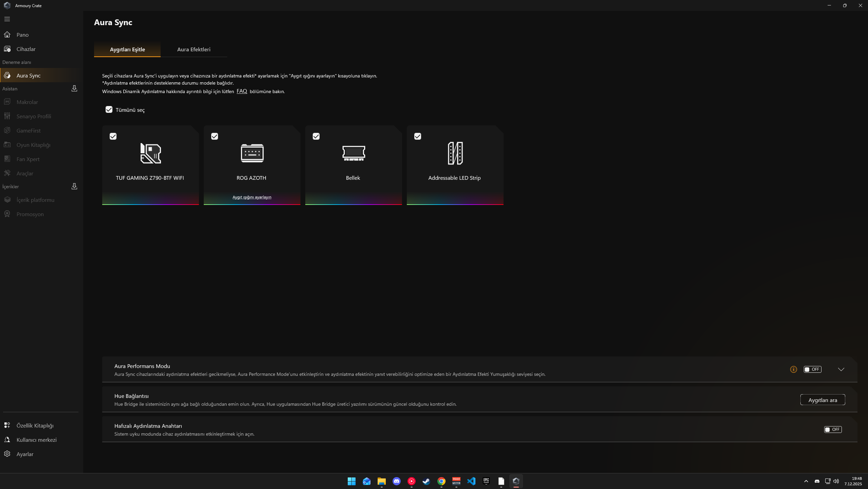
Task: Uncheck the ROG AZOTH device checkbox
Action: 215,136
